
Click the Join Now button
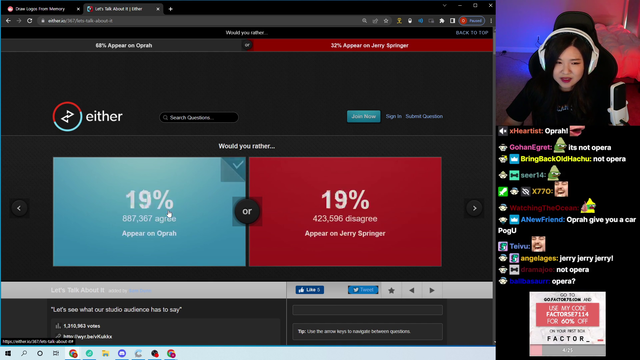tap(364, 116)
